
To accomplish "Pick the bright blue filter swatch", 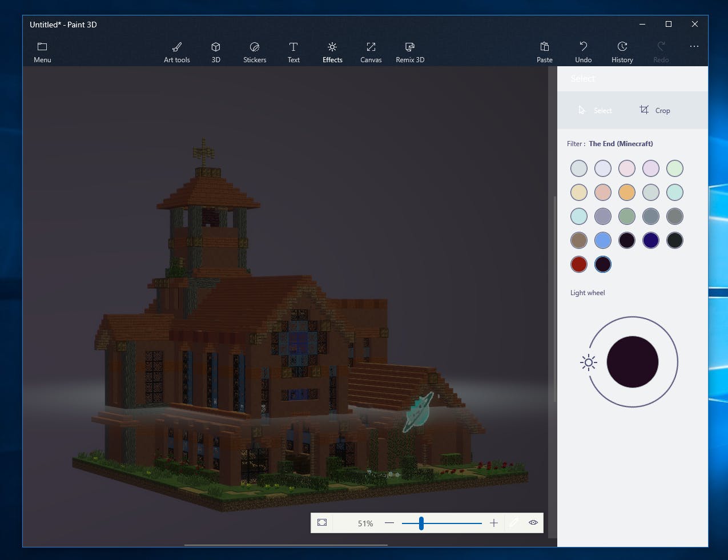I will (603, 240).
